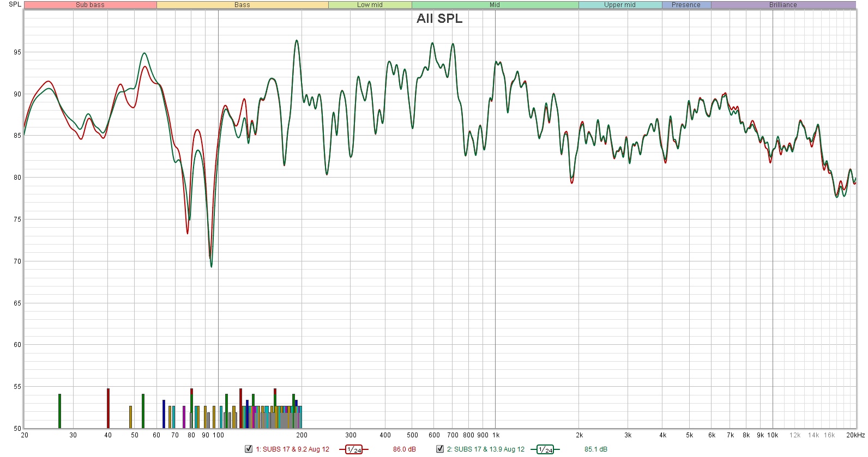Image resolution: width=868 pixels, height=457 pixels.
Task: Click the 2k frequency axis label
Action: tap(579, 435)
